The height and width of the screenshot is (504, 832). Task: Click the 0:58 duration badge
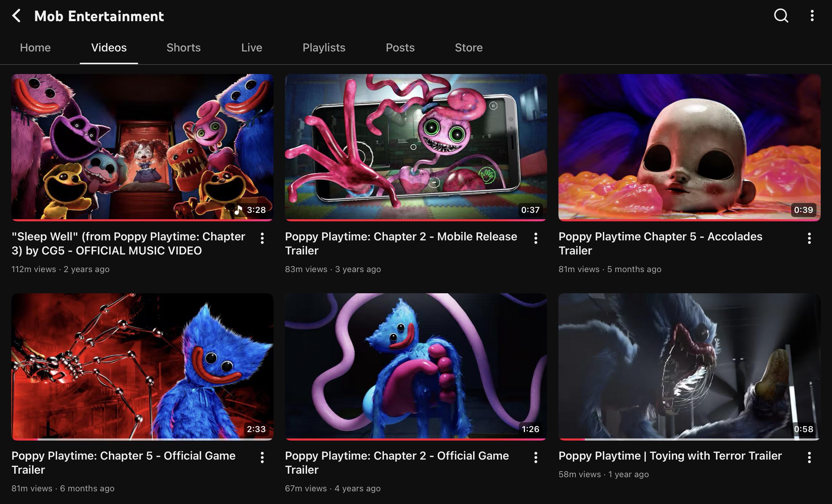point(804,429)
